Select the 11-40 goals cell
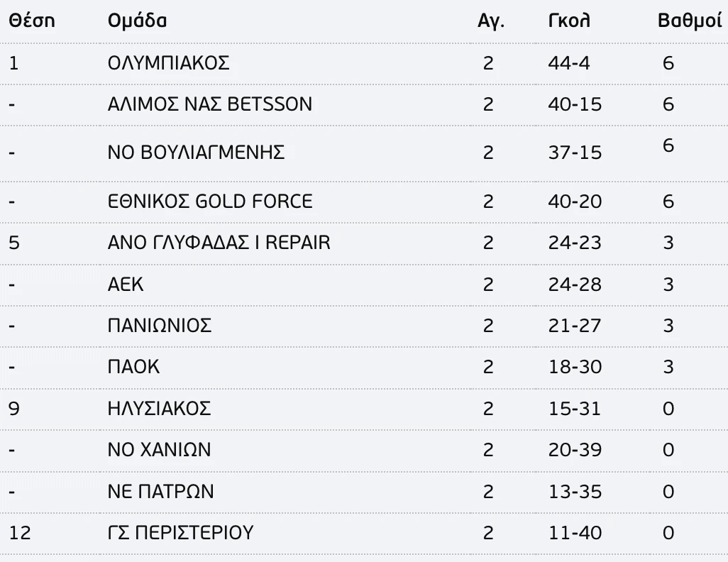The image size is (728, 562). [x=575, y=532]
